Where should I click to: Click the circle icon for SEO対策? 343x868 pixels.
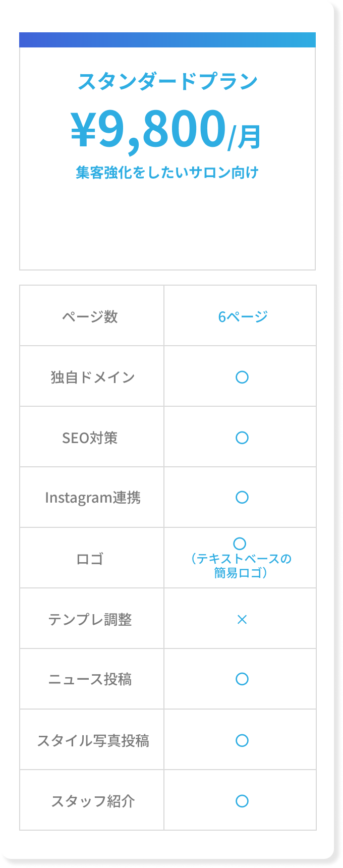(x=242, y=438)
